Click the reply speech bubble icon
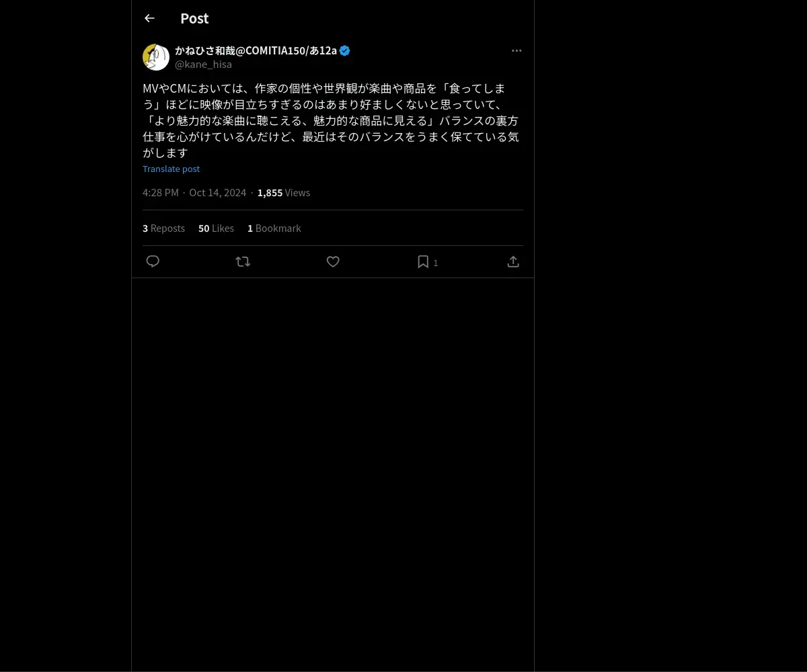The image size is (807, 672). tap(153, 261)
